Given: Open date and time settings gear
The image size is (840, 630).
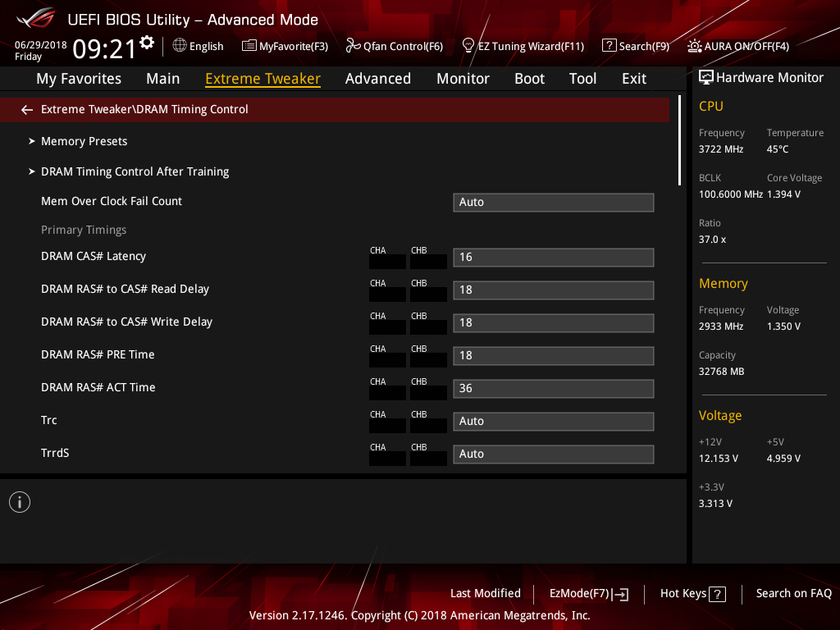Looking at the screenshot, I should (x=147, y=43).
